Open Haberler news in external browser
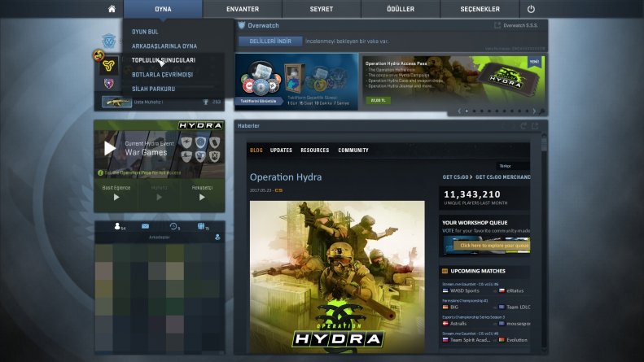644x362 pixels. 535,126
